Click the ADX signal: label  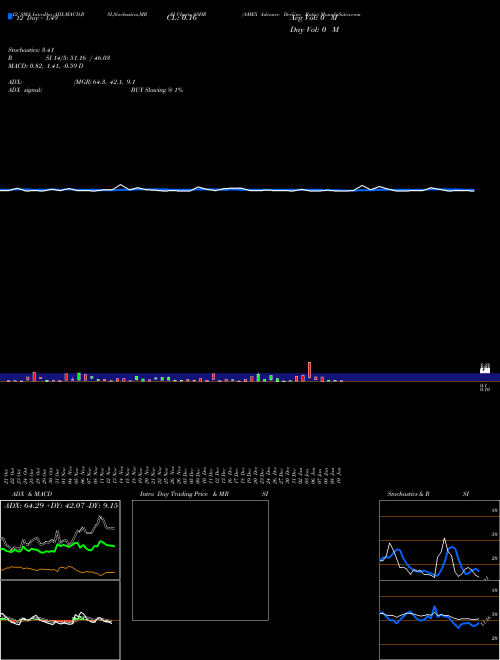[24, 90]
